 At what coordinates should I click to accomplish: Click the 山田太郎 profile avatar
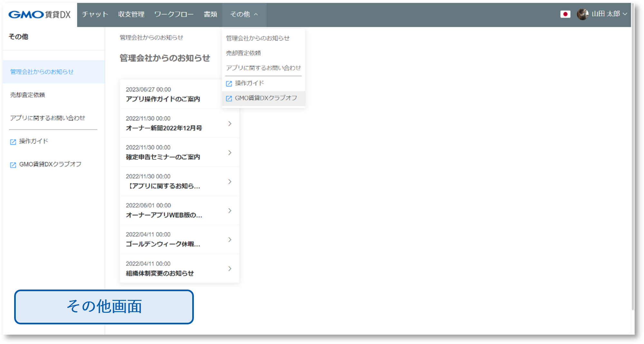[x=582, y=14]
